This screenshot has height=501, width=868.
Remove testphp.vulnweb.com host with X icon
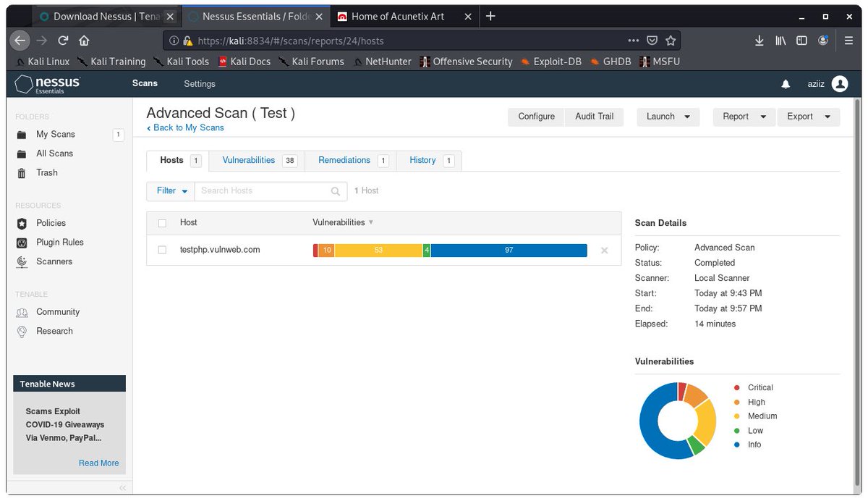(x=605, y=250)
